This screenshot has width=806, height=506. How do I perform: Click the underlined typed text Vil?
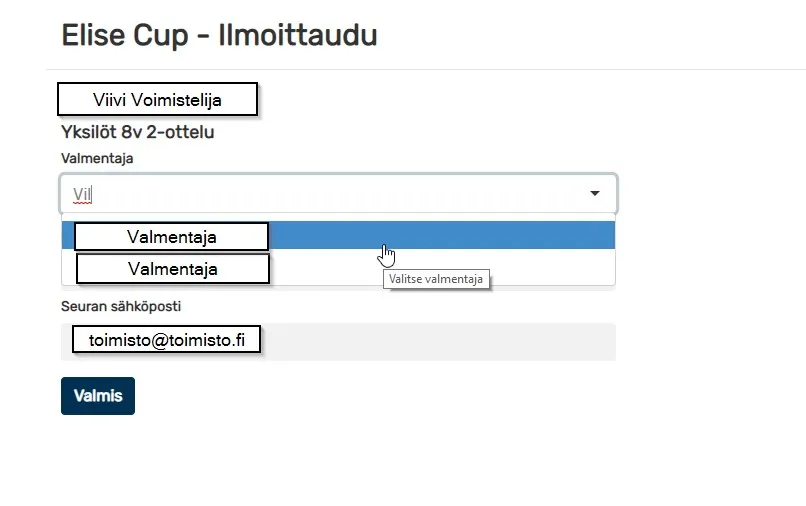tap(82, 195)
